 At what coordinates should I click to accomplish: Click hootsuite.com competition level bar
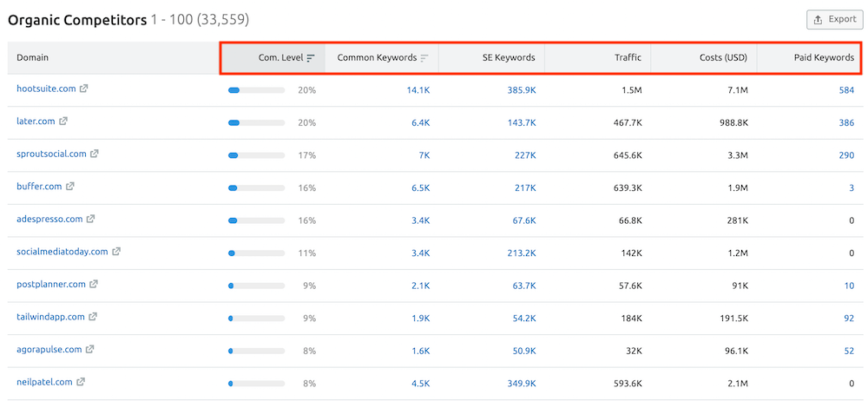[256, 89]
